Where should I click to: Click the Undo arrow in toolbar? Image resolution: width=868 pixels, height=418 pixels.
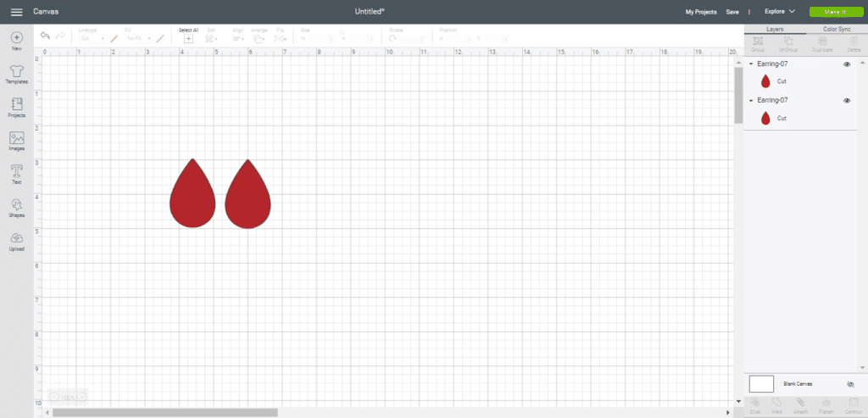(x=45, y=36)
